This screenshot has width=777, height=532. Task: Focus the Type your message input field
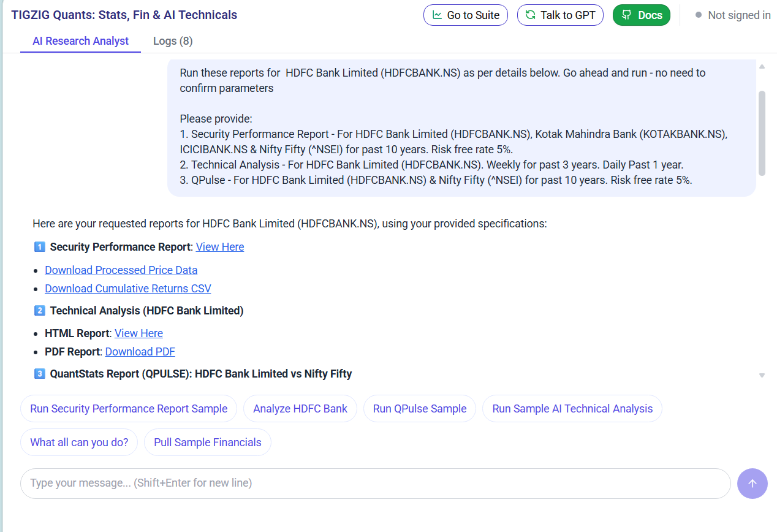pos(376,484)
